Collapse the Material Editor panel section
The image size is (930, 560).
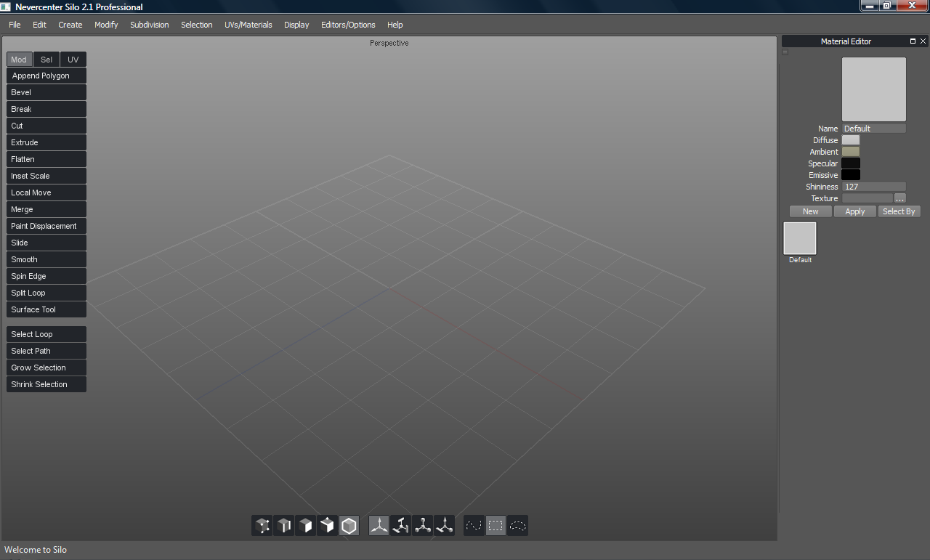785,52
